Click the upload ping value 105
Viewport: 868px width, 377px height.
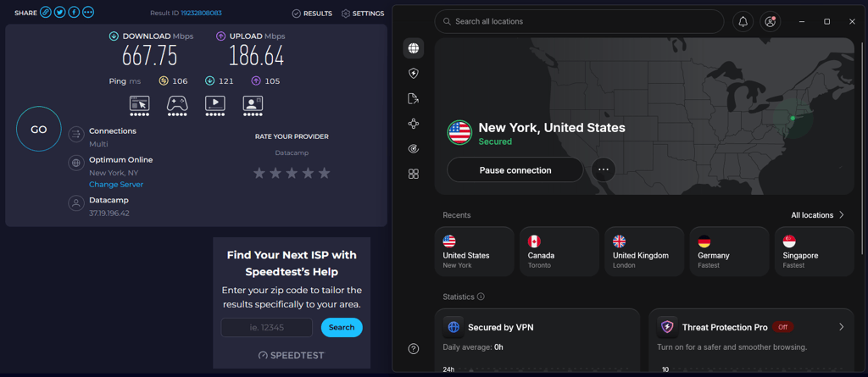pos(272,81)
